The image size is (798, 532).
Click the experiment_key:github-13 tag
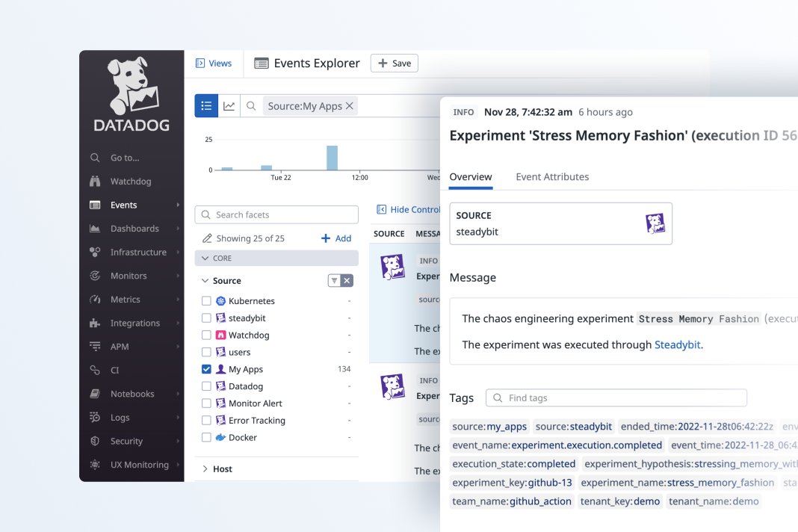[512, 483]
